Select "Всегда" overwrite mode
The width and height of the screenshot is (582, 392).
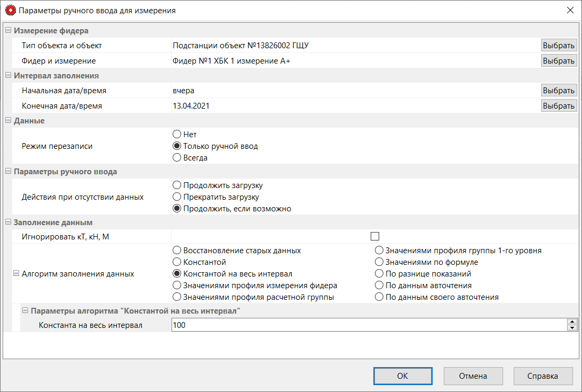(177, 158)
